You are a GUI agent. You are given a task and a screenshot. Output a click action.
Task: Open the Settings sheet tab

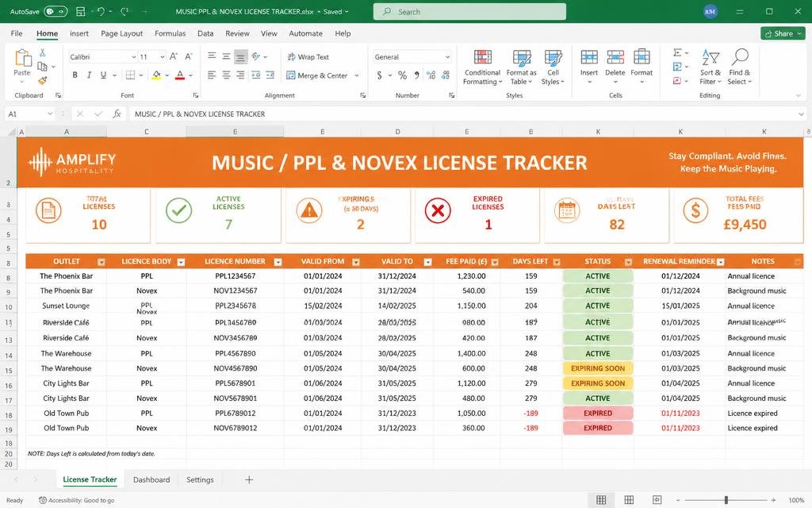coord(200,479)
